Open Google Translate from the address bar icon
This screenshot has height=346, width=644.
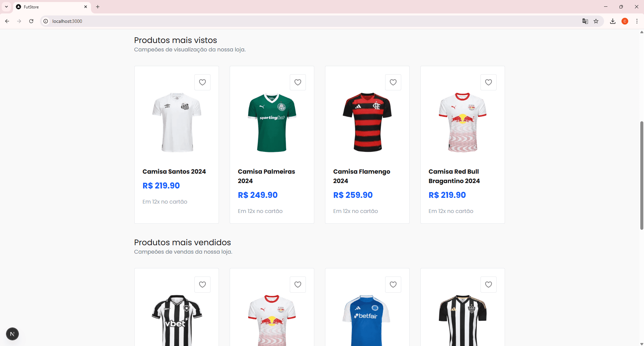click(x=585, y=21)
